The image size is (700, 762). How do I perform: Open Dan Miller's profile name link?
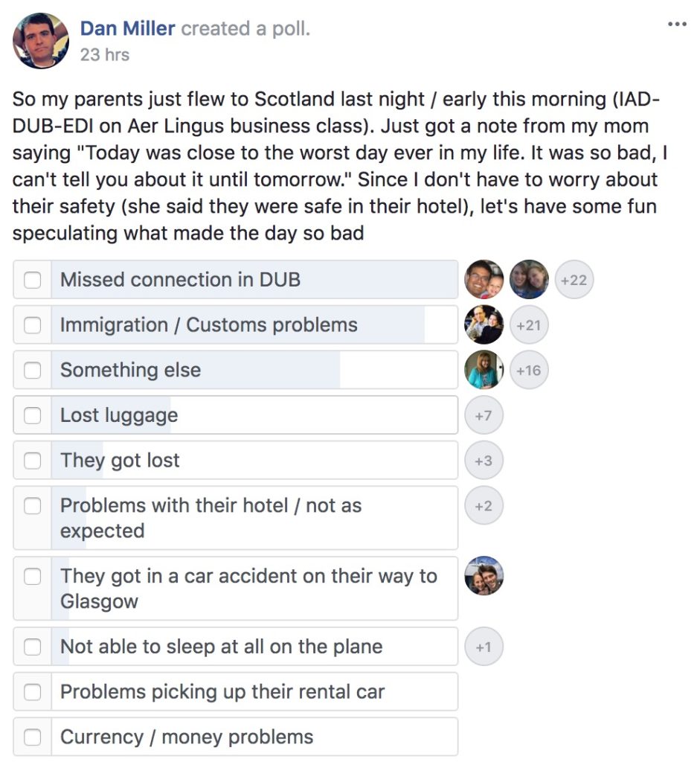pyautogui.click(x=127, y=29)
